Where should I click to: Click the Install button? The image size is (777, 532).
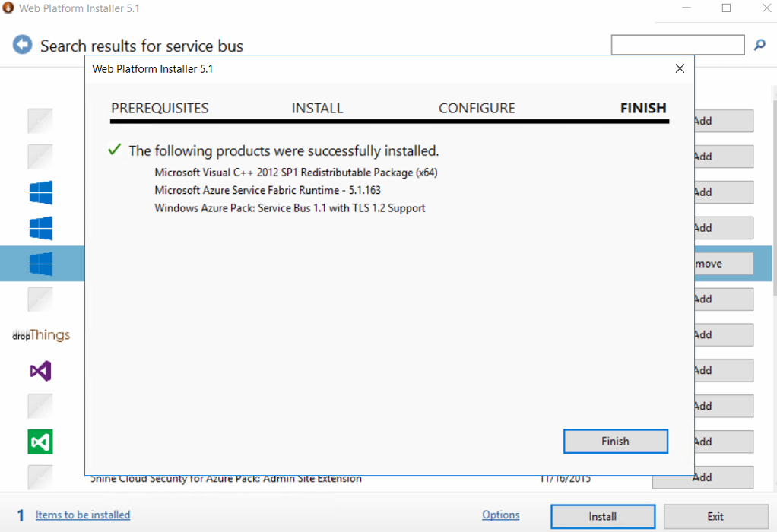click(x=602, y=516)
